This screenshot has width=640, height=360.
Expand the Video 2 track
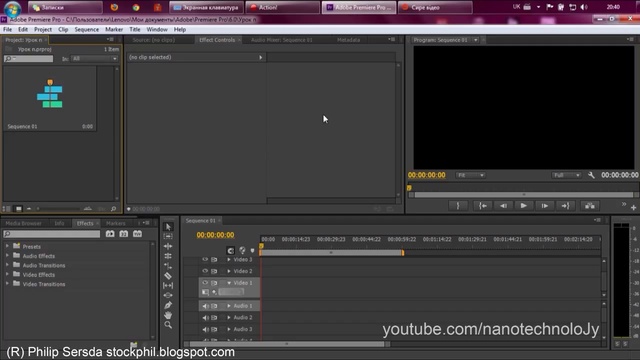click(x=229, y=271)
